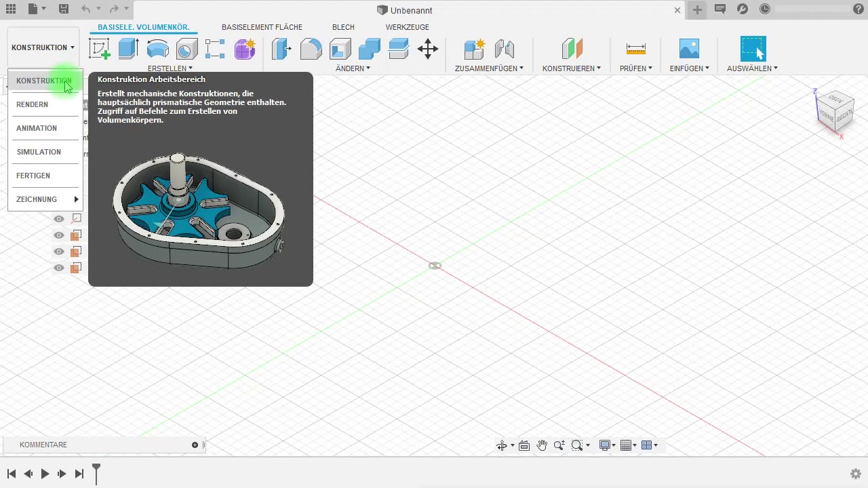868x488 pixels.
Task: Switch to BLECH tab
Action: 343,27
